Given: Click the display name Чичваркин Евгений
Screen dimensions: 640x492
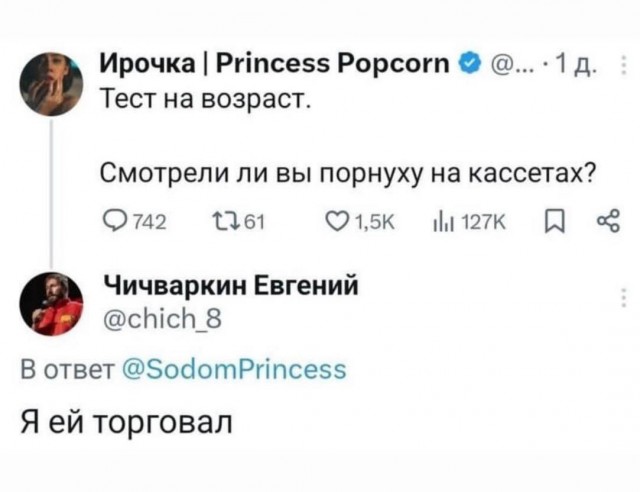Looking at the screenshot, I should (x=226, y=288).
